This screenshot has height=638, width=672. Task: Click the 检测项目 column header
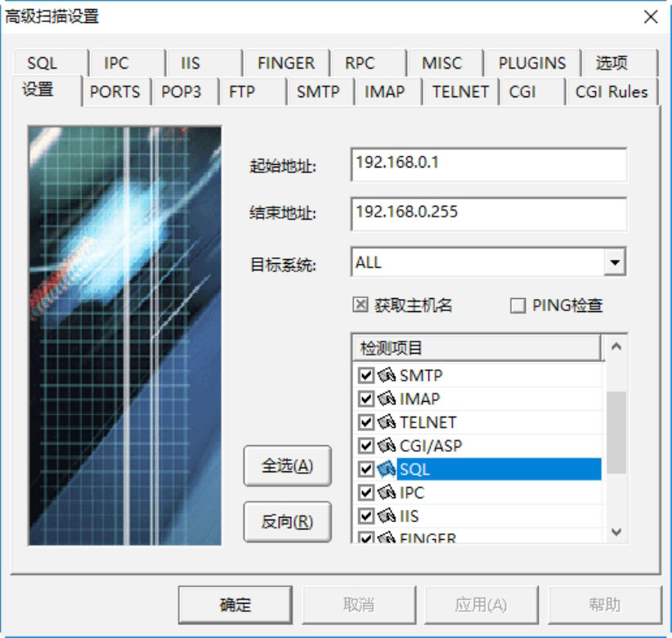tap(477, 348)
